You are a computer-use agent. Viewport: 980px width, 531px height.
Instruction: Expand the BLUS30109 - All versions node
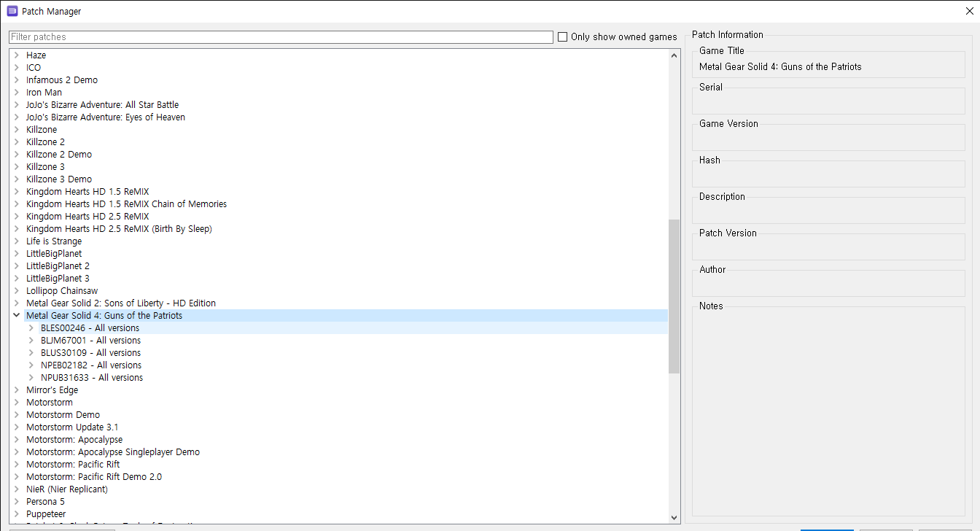click(x=31, y=353)
